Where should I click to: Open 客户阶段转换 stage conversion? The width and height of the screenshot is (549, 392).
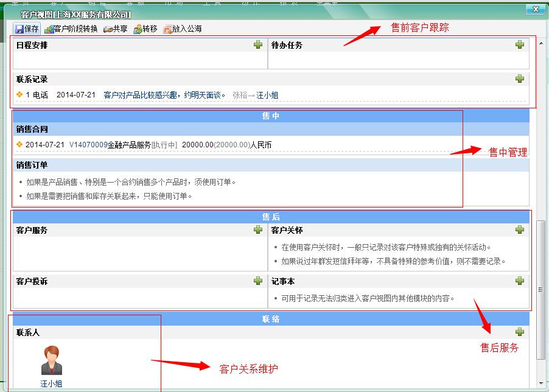pos(71,29)
